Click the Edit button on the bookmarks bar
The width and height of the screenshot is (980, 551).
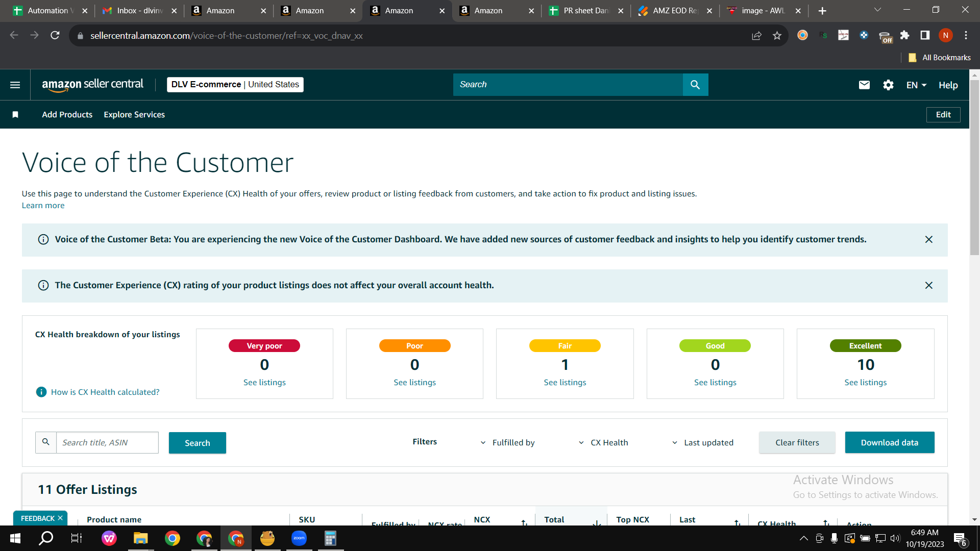(x=943, y=115)
